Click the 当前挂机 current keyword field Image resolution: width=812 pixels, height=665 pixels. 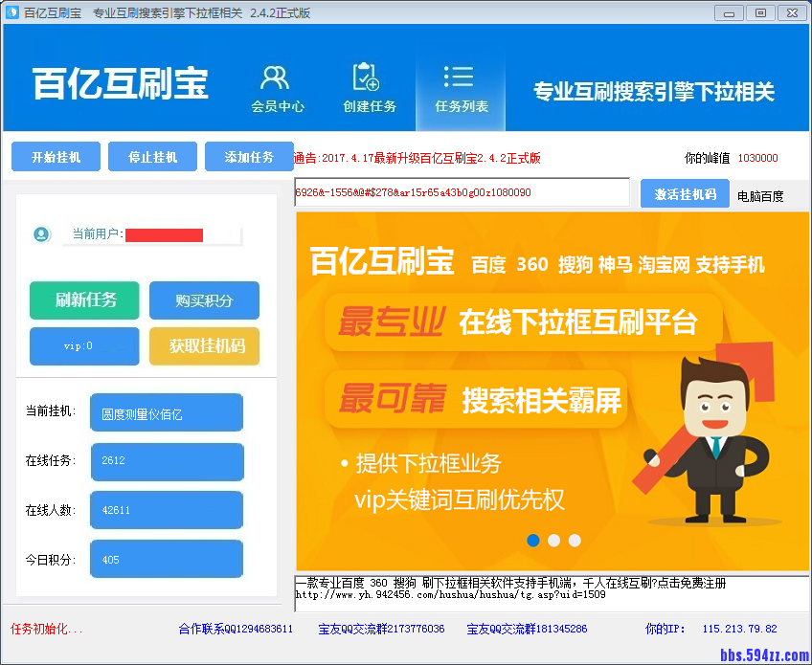point(167,413)
